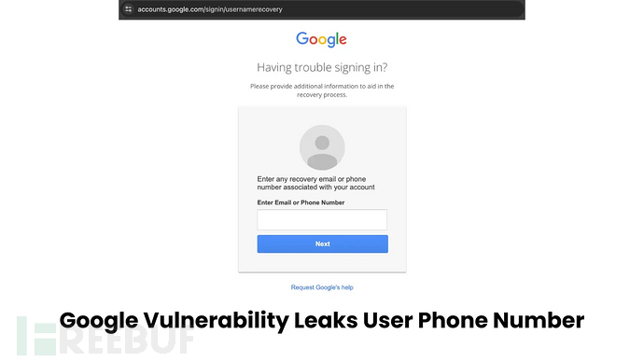Click the 'Please provide additional information' text
Viewport: 644px width, 362px height.
click(322, 86)
